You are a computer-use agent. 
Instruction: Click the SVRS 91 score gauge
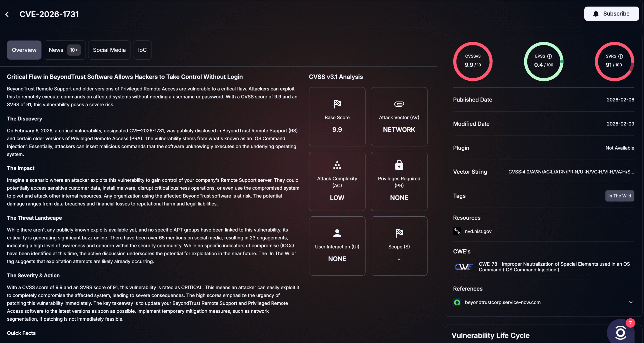(614, 62)
